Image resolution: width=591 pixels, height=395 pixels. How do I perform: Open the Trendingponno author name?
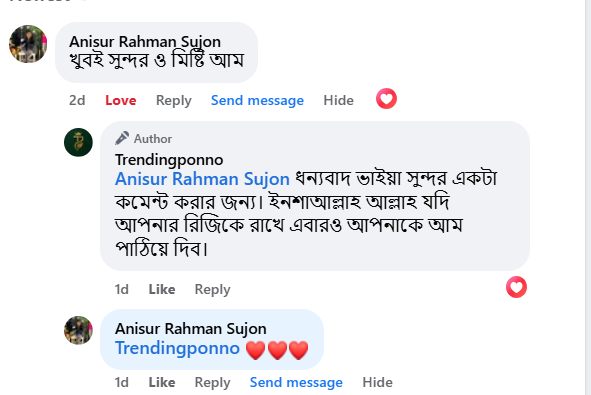coord(169,160)
